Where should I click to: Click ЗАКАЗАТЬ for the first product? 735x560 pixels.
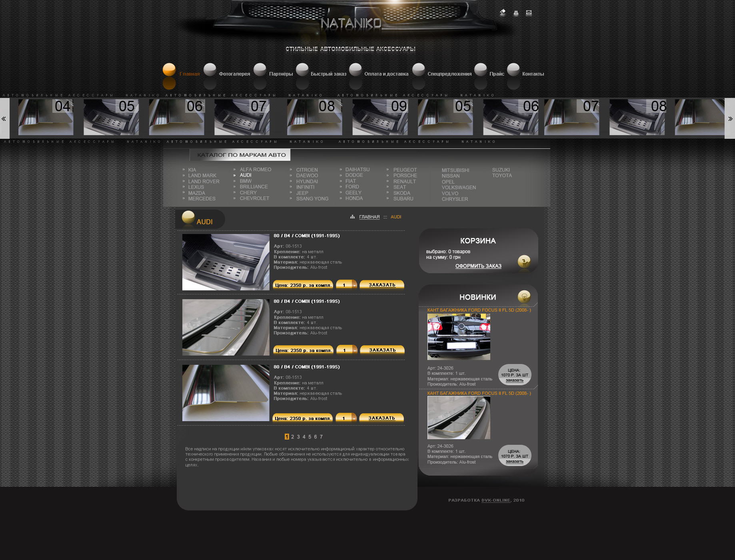(382, 285)
